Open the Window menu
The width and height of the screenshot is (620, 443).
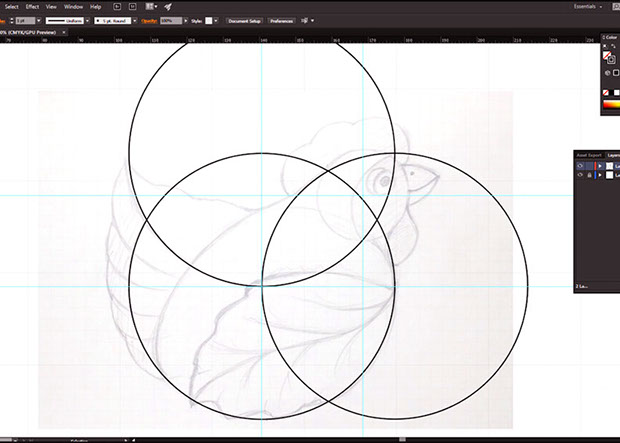click(x=73, y=6)
